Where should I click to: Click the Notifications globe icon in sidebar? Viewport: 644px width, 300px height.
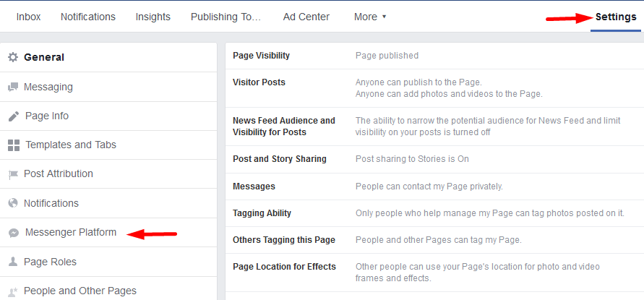13,203
